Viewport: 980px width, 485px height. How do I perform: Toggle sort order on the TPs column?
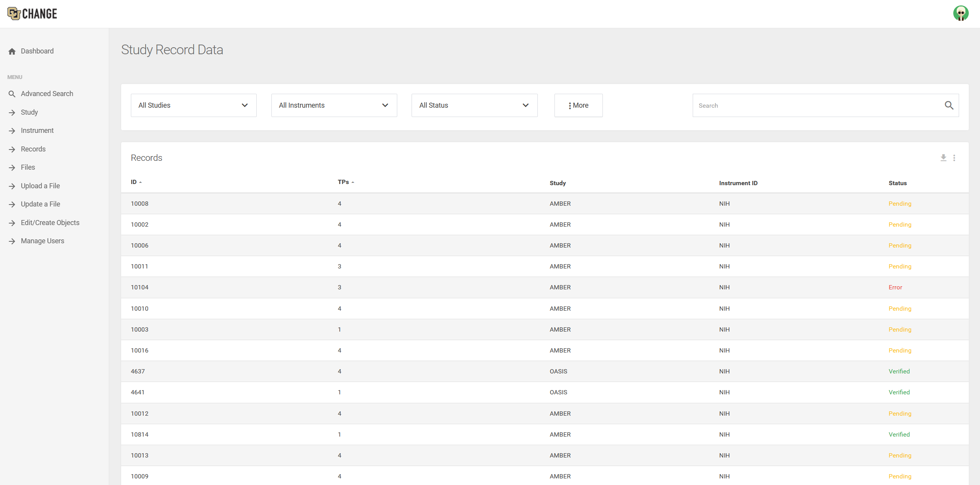click(x=346, y=182)
